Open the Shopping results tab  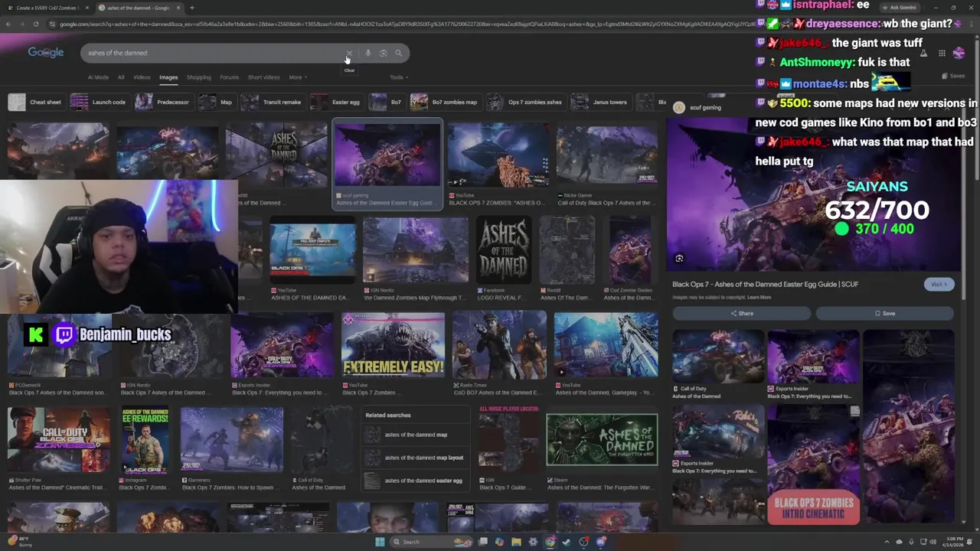pyautogui.click(x=198, y=77)
